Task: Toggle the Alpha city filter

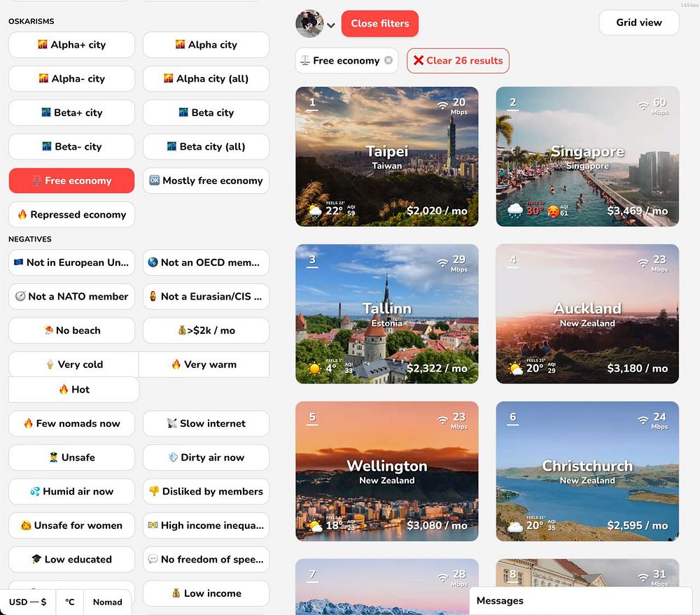Action: pyautogui.click(x=206, y=45)
